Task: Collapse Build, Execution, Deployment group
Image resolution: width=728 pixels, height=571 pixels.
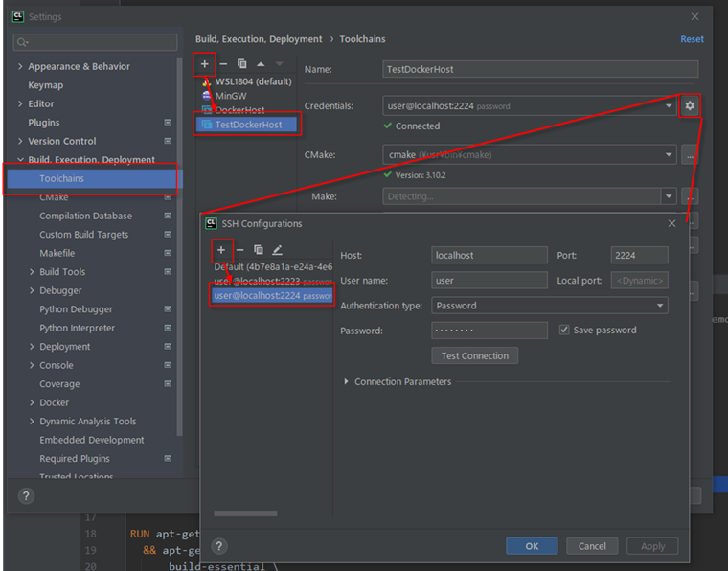Action: coord(20,160)
